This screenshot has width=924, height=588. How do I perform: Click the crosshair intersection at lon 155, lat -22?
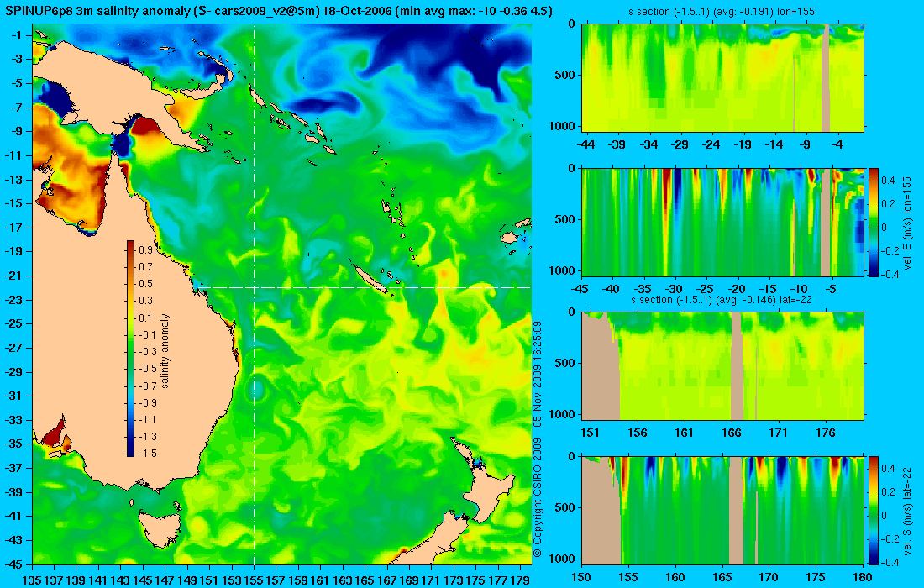tap(254, 287)
